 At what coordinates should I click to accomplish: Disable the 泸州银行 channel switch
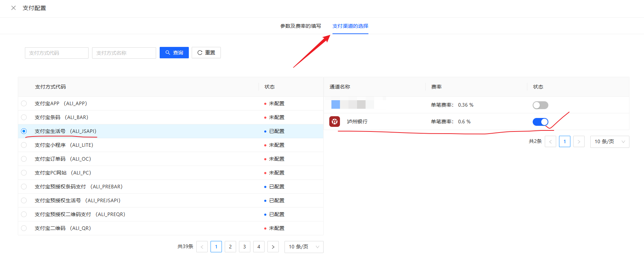point(540,122)
